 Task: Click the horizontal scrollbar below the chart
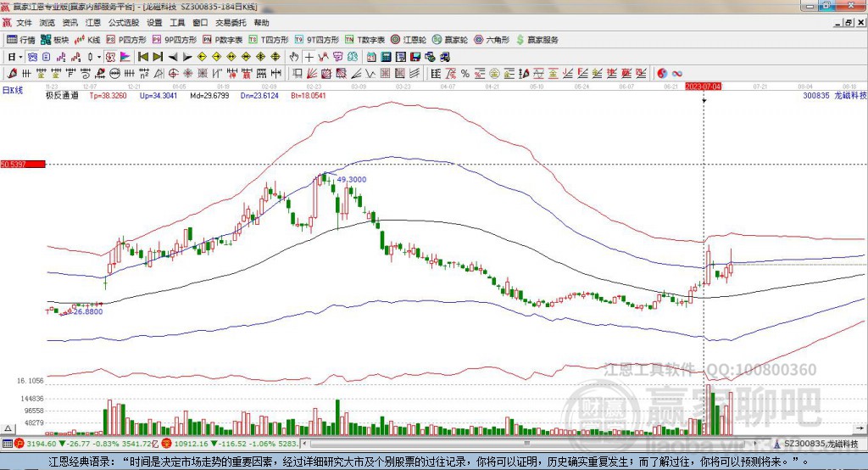coord(509,443)
